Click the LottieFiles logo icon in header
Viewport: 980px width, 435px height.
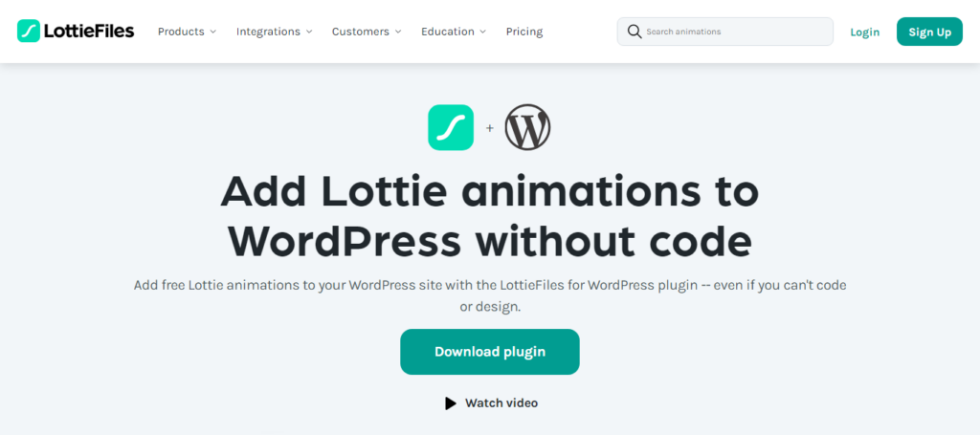coord(31,32)
